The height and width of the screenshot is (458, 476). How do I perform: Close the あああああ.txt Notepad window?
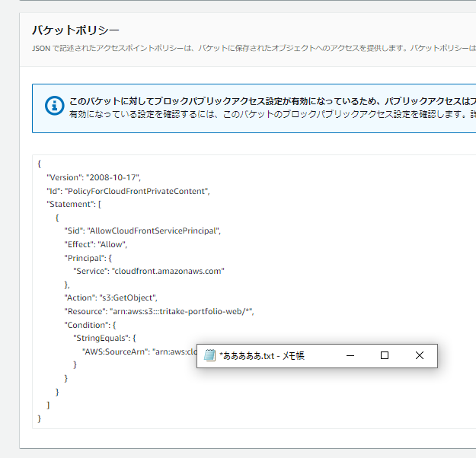tap(420, 355)
